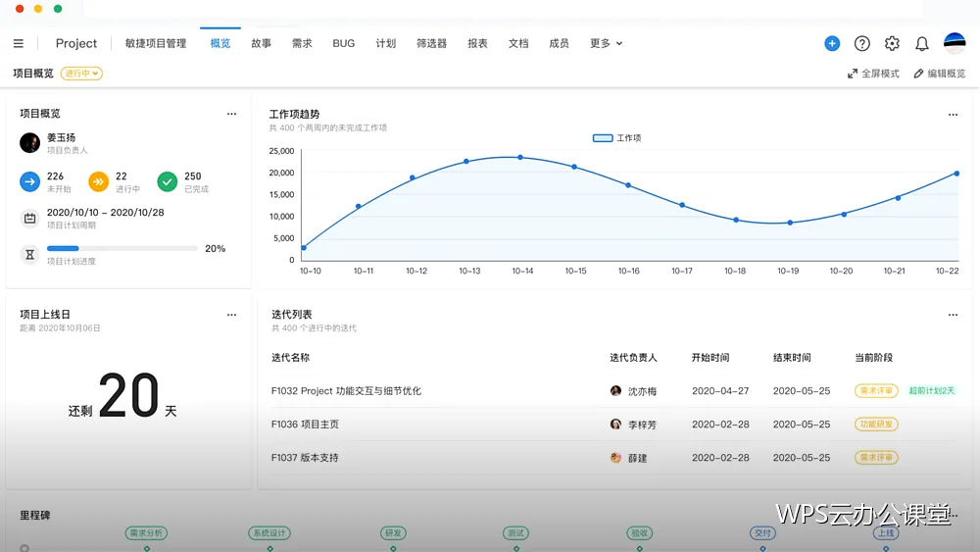The width and height of the screenshot is (980, 552).
Task: Click the 还剩 20 天 countdown
Action: [x=122, y=396]
